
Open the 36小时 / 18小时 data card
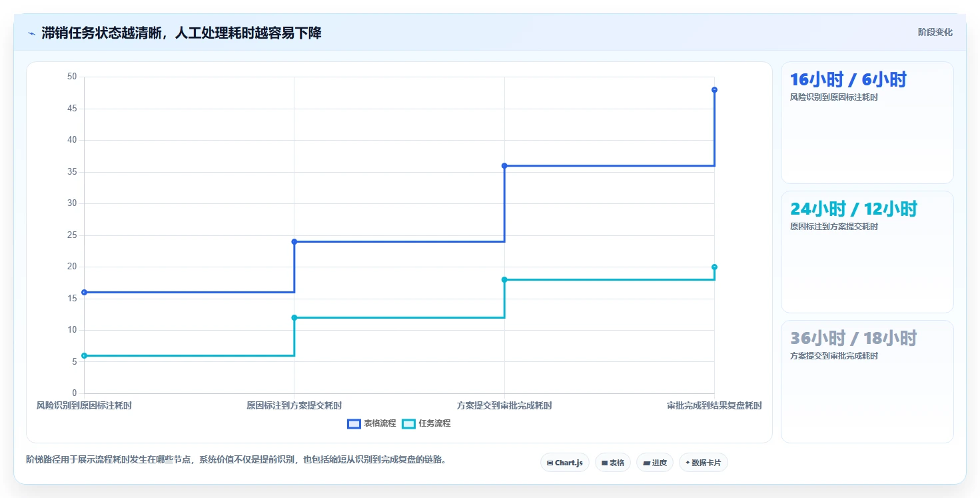coord(867,381)
